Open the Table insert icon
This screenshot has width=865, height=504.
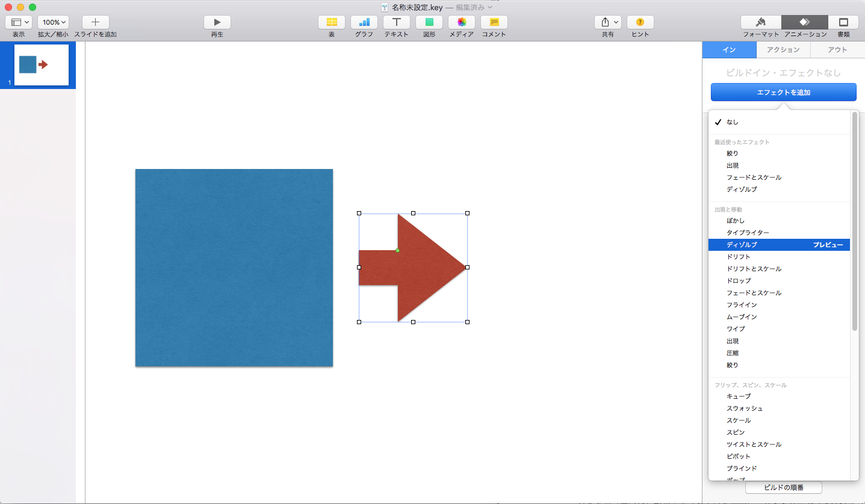click(331, 22)
